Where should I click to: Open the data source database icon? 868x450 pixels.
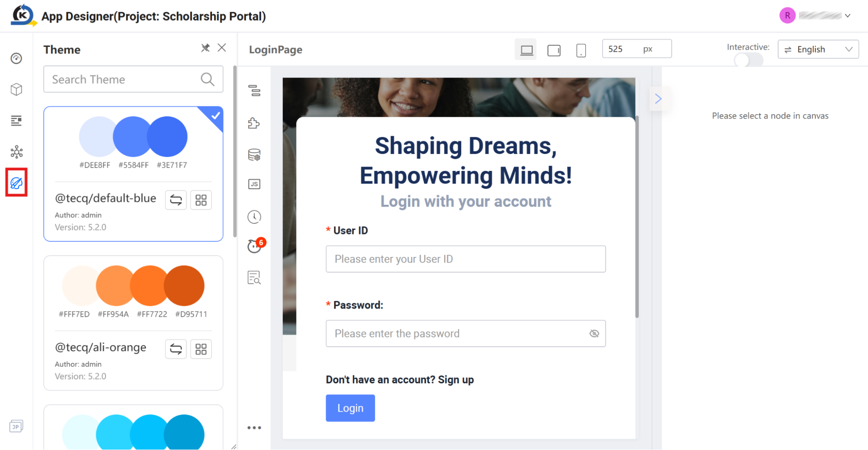[254, 155]
